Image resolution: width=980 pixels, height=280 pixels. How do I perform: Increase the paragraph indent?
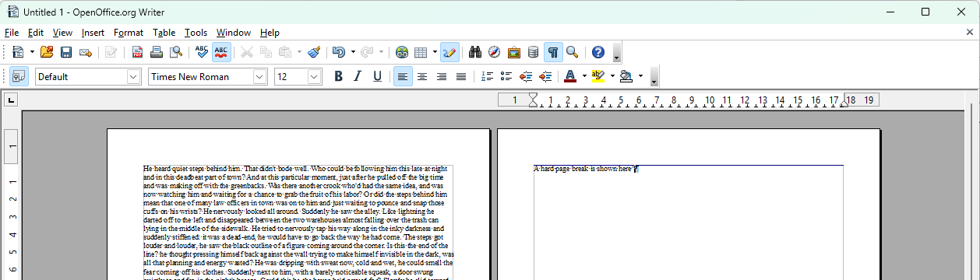pyautogui.click(x=545, y=76)
